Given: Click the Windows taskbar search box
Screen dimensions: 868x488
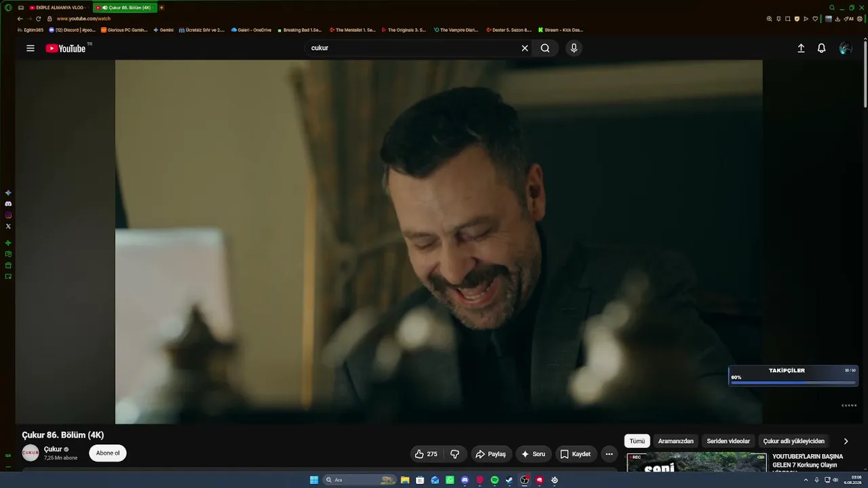Looking at the screenshot, I should point(359,480).
